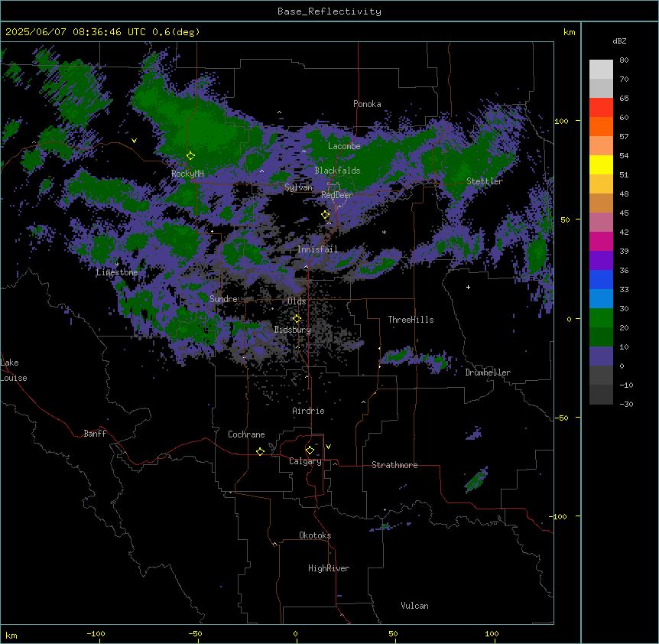Click the green radar echo southeast of Strathmore

pos(476,480)
